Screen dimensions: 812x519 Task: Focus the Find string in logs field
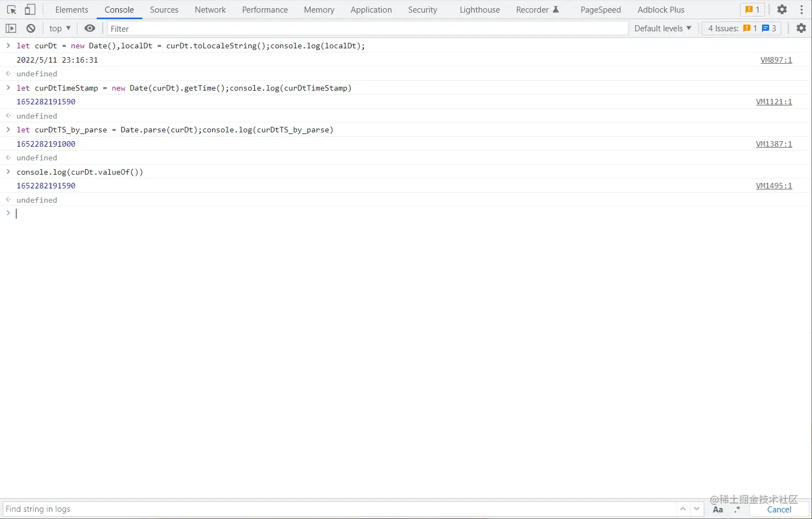[339, 509]
